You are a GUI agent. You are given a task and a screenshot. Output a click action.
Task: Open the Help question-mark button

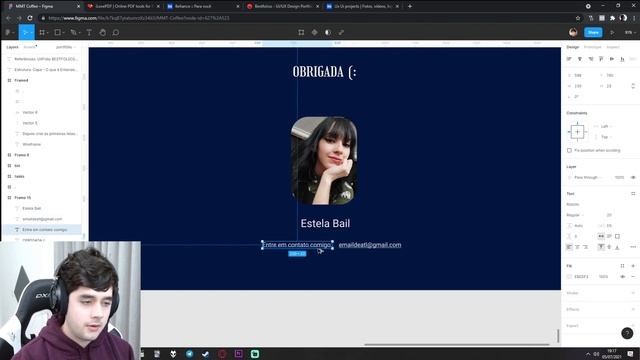[x=627, y=333]
